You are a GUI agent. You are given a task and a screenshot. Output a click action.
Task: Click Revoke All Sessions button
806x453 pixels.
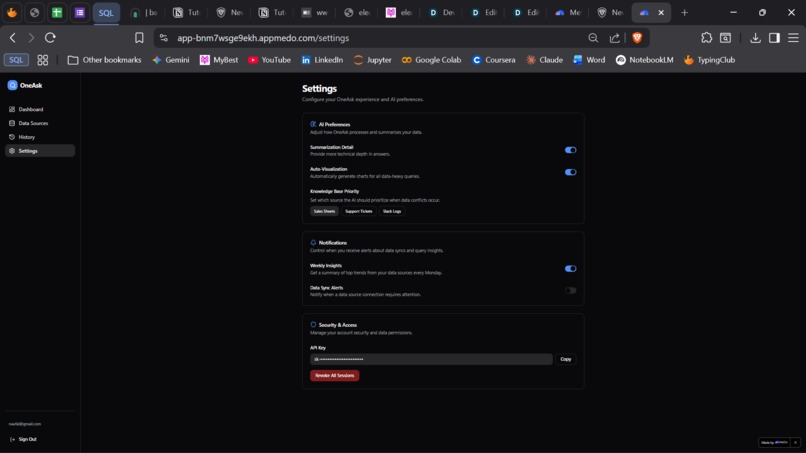[335, 375]
